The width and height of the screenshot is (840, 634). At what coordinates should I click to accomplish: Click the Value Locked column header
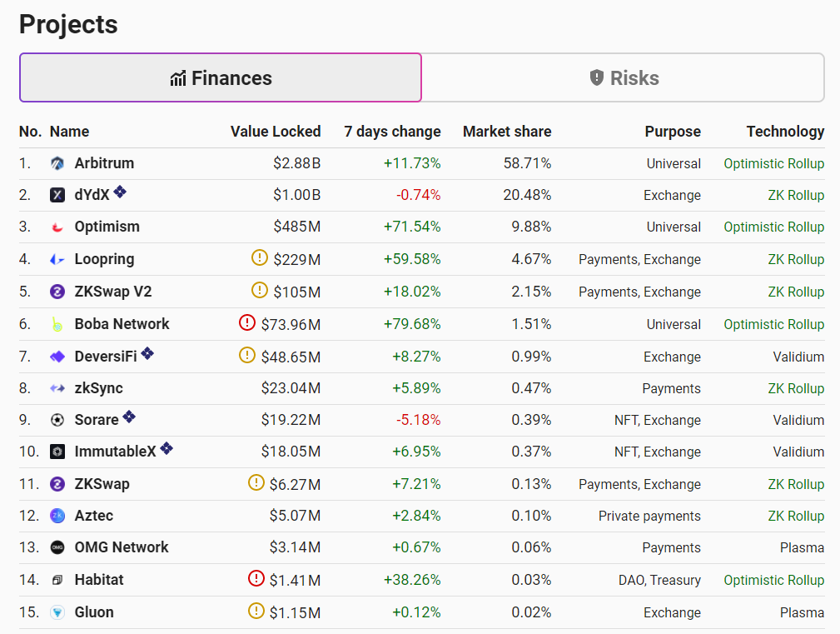275,132
